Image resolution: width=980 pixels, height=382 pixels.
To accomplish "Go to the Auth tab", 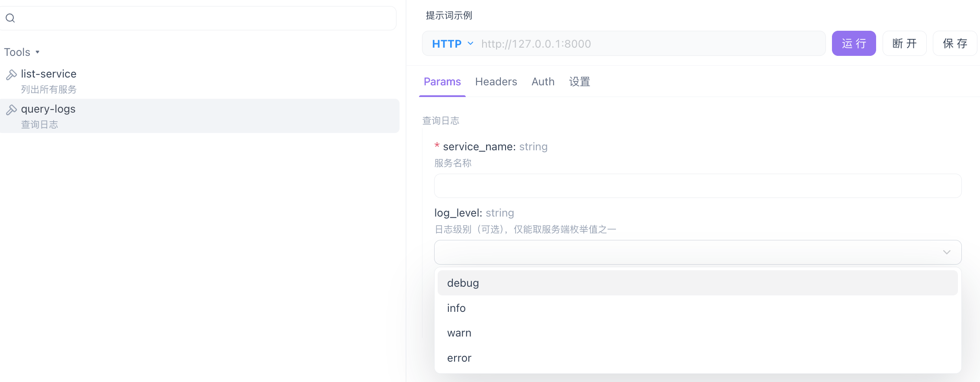I will [x=543, y=81].
